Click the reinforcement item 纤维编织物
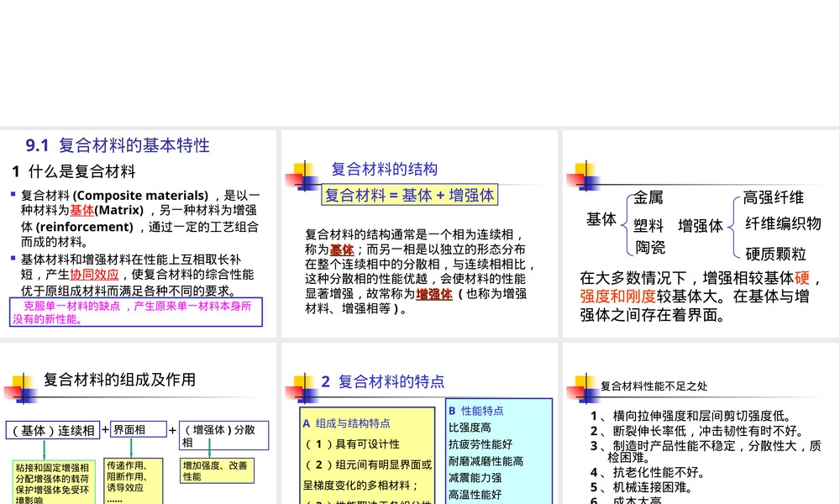Screen dimensions: 840x504 click(783, 223)
